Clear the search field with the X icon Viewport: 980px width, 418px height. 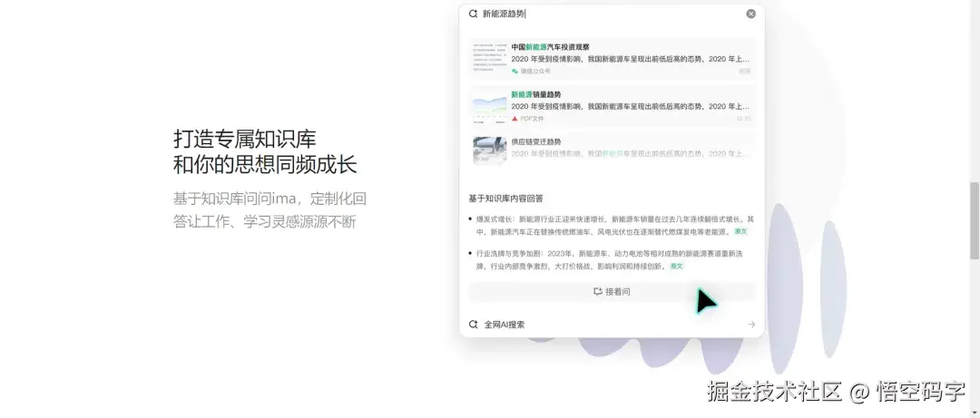coord(750,14)
